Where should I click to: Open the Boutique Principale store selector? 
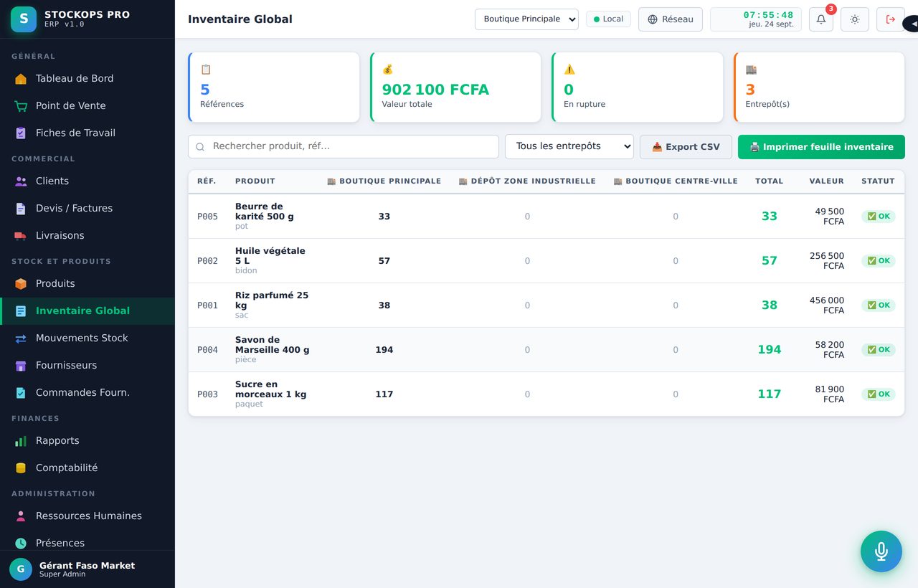click(x=526, y=19)
